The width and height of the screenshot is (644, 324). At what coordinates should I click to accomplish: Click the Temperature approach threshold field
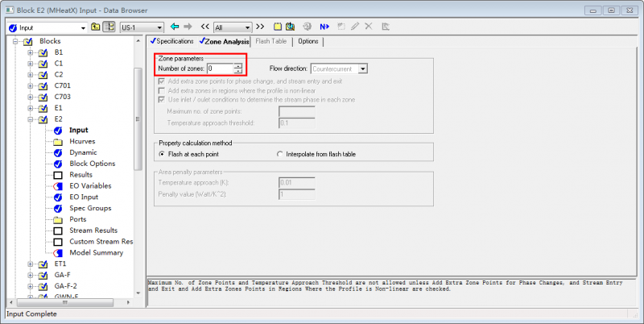[x=297, y=123]
